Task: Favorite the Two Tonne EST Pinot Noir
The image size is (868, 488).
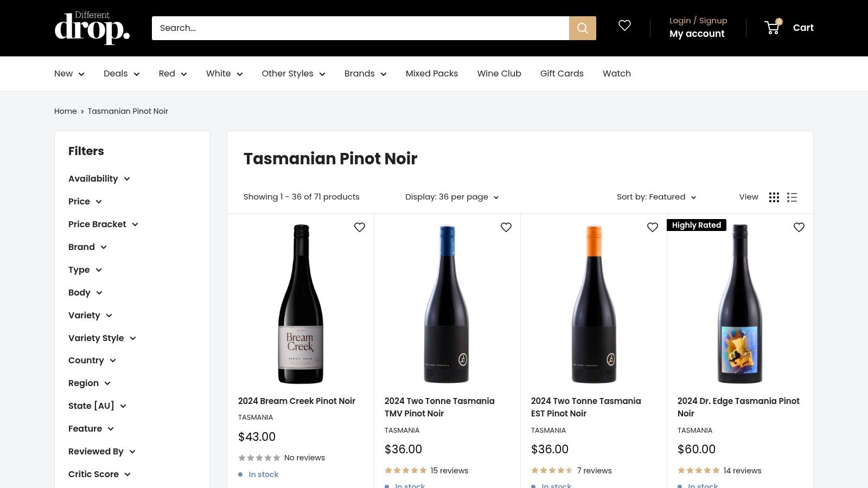Action: (653, 227)
